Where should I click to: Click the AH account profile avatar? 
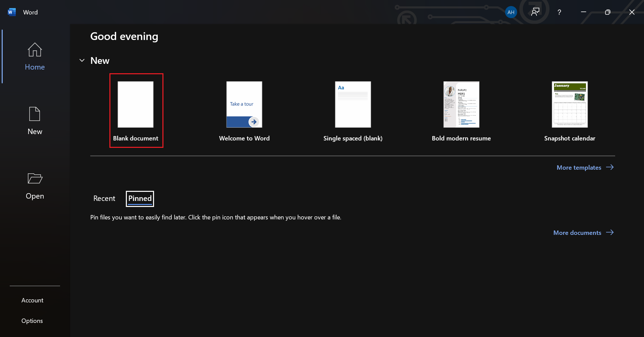511,12
